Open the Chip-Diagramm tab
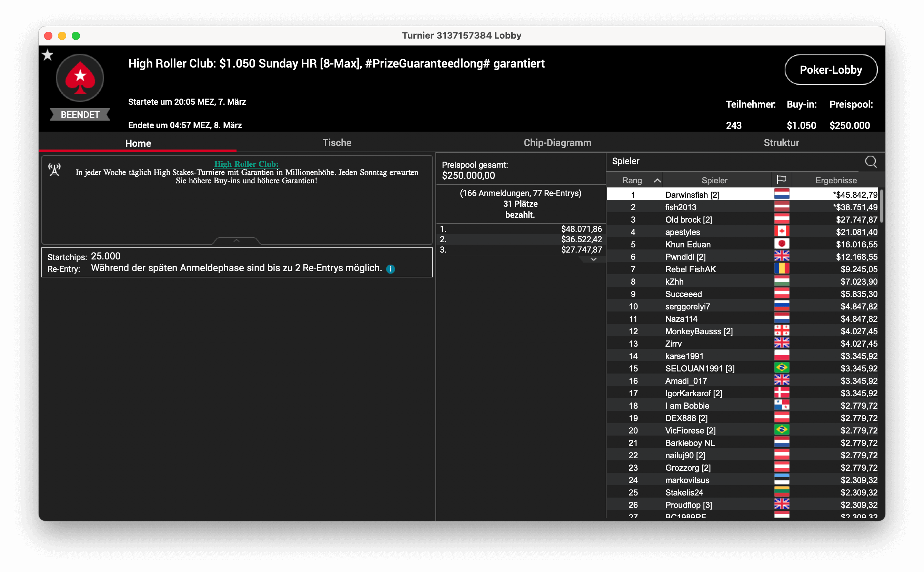 click(x=557, y=143)
